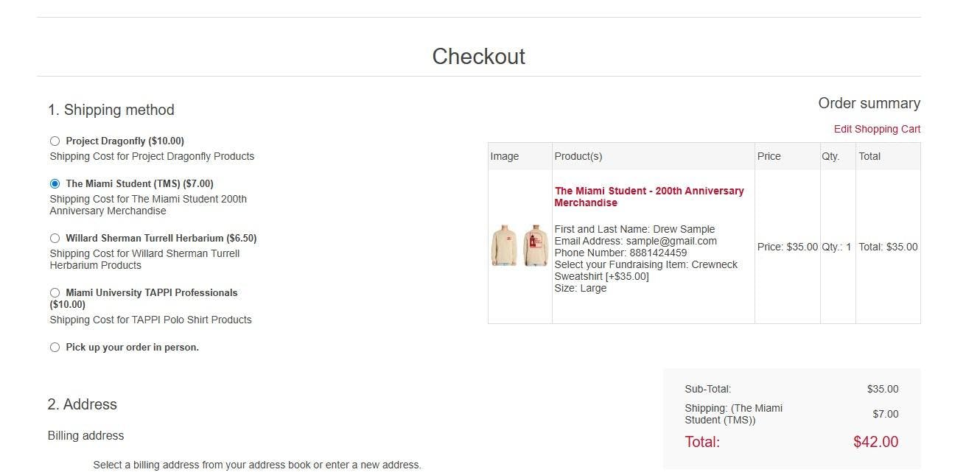
Task: Select the Project Dragonfly shipping radio button
Action: pyautogui.click(x=55, y=141)
